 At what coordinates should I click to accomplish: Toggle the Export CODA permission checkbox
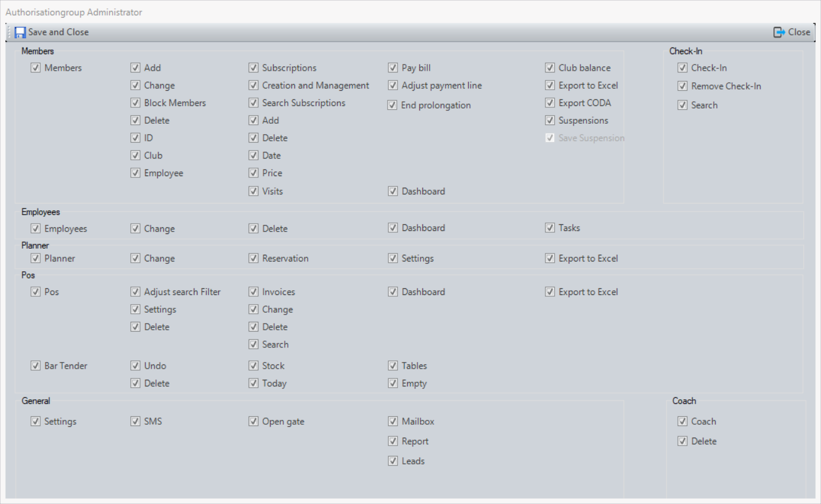550,103
